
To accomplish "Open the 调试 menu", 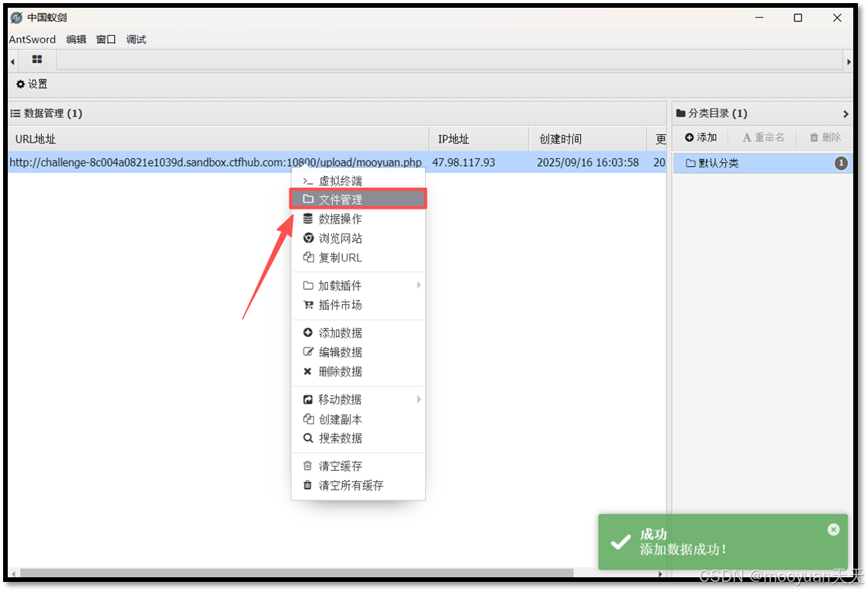I will tap(136, 40).
